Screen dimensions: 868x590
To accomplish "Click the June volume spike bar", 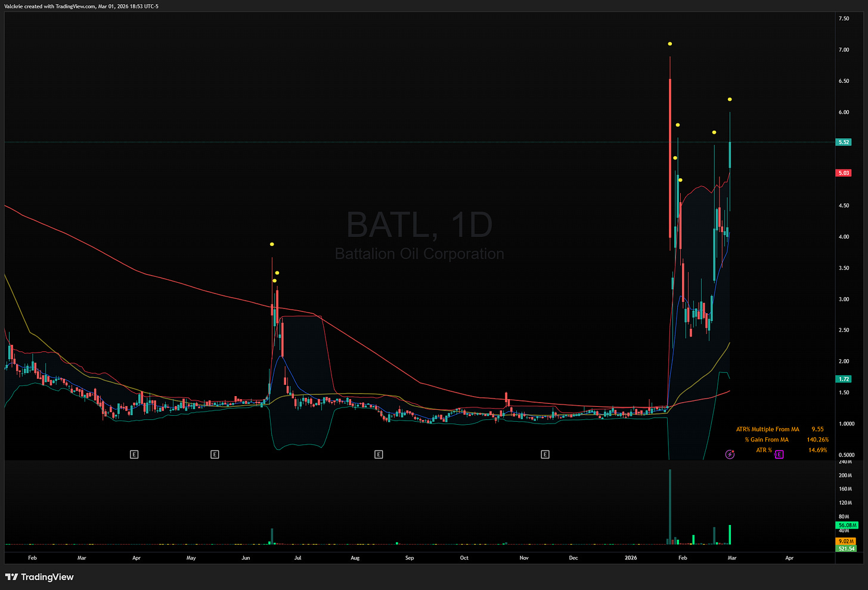I will pos(272,536).
